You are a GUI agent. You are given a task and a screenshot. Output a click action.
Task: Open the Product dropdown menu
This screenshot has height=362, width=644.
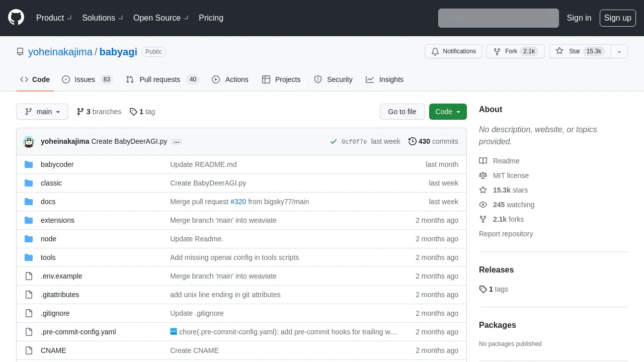[x=54, y=18]
